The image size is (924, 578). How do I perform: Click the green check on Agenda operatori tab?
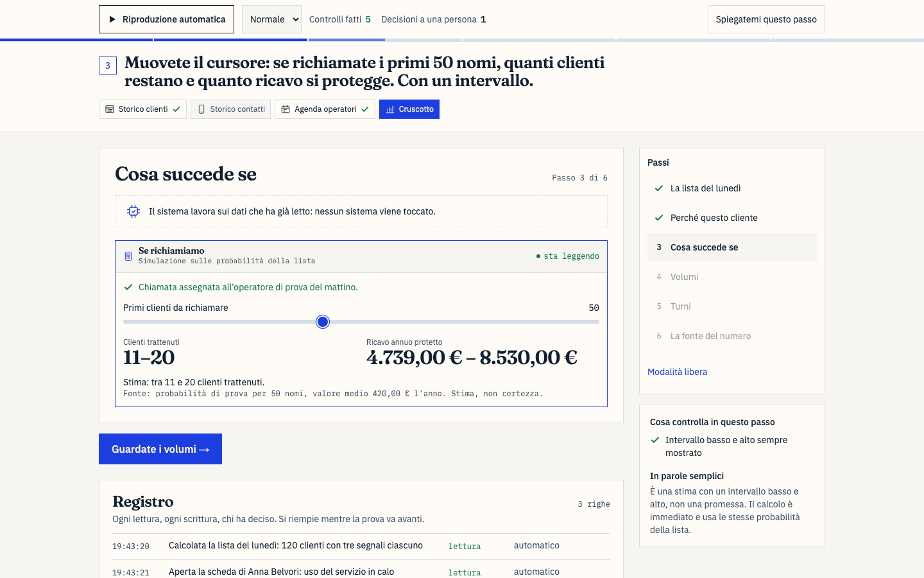(365, 109)
